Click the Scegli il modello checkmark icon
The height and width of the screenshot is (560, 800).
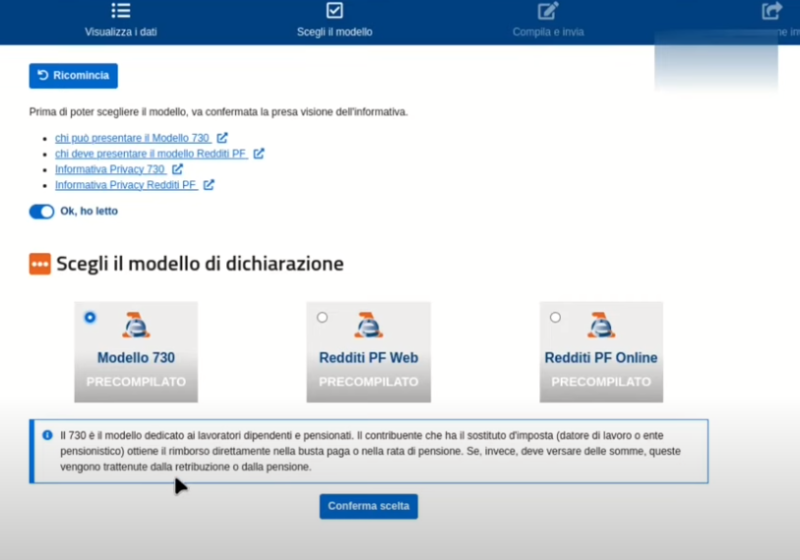coord(334,11)
